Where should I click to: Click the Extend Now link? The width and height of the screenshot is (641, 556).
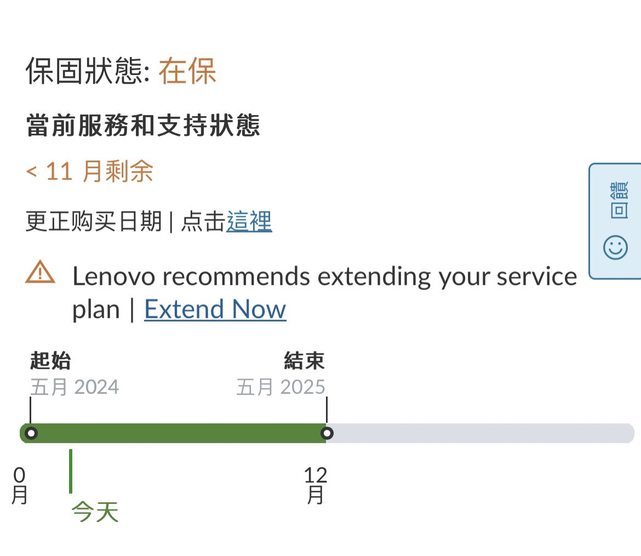click(215, 310)
